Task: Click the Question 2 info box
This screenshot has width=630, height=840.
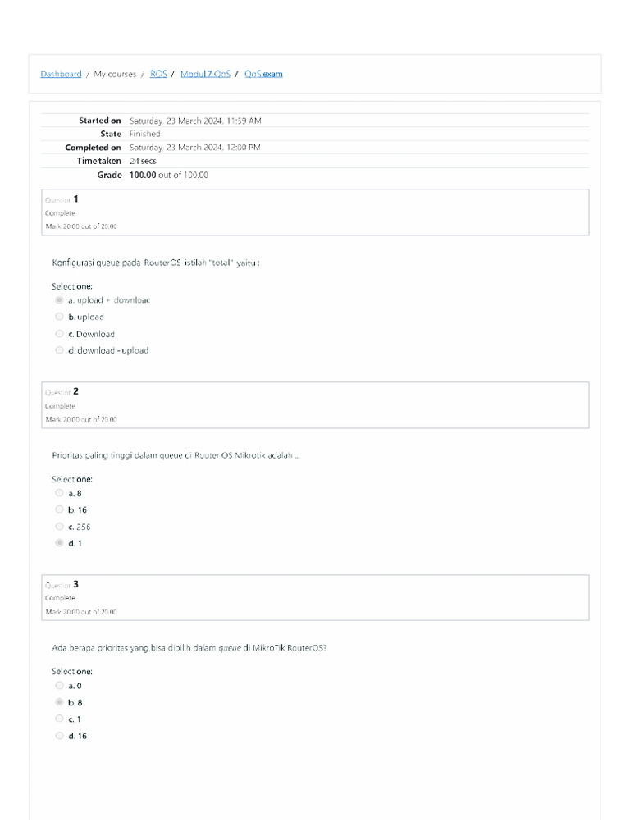Action: (315, 405)
